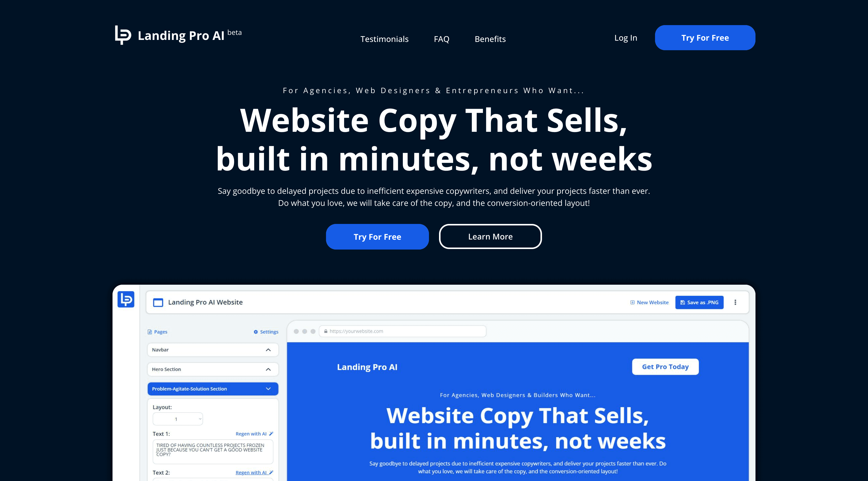Click the Testimonials menu item
The image size is (868, 481).
(x=385, y=38)
